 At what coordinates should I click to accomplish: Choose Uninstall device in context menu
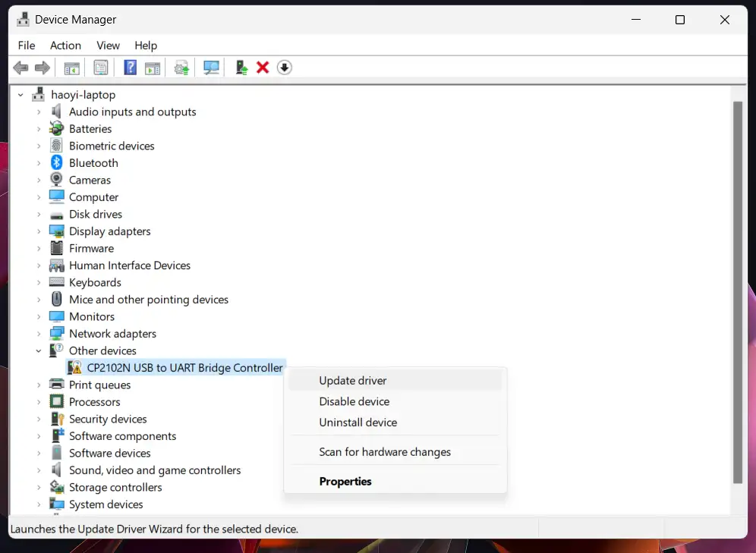pos(358,423)
